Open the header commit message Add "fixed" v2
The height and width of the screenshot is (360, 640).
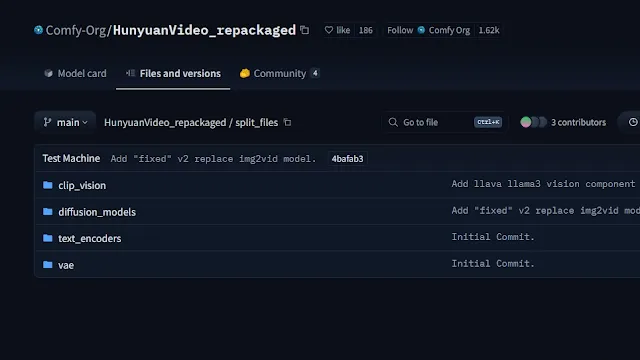213,159
